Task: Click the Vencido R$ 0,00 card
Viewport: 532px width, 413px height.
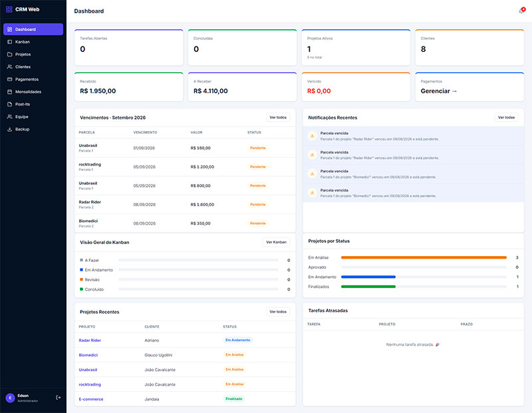Action: pyautogui.click(x=356, y=87)
